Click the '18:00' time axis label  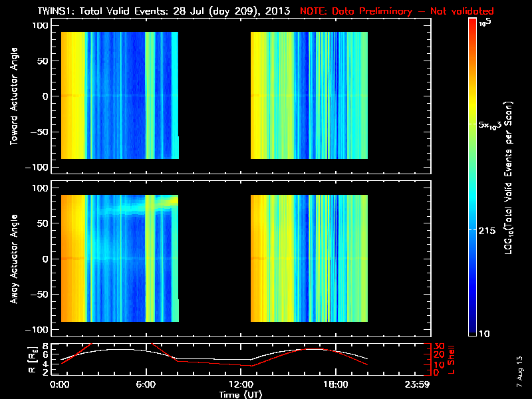pyautogui.click(x=336, y=385)
